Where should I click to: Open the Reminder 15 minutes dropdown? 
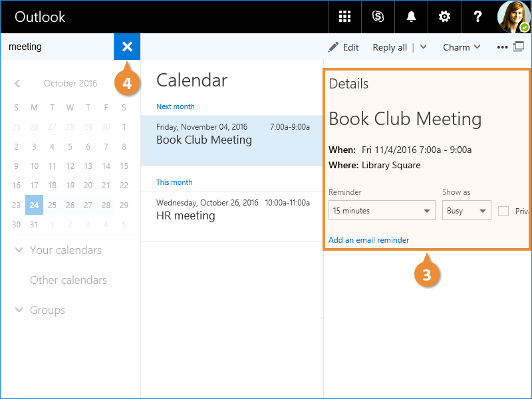tap(382, 211)
